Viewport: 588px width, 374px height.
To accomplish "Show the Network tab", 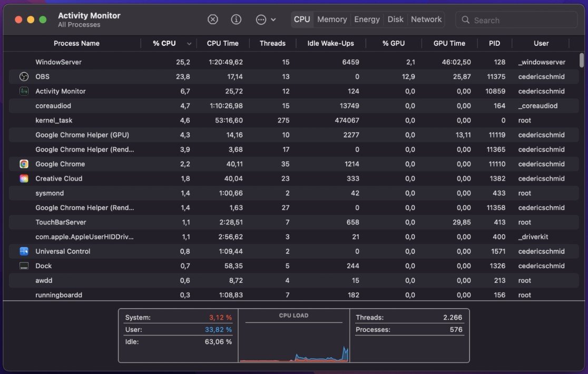I will pyautogui.click(x=426, y=19).
